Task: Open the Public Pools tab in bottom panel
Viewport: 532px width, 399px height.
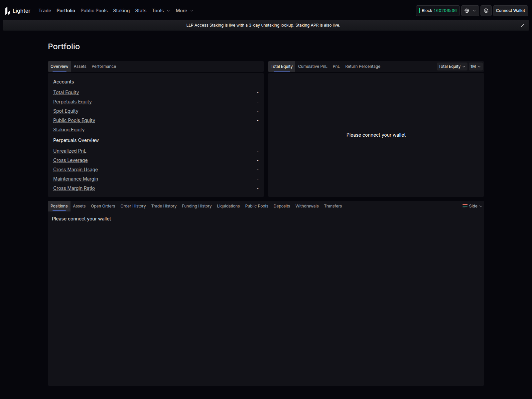Action: pos(257,206)
